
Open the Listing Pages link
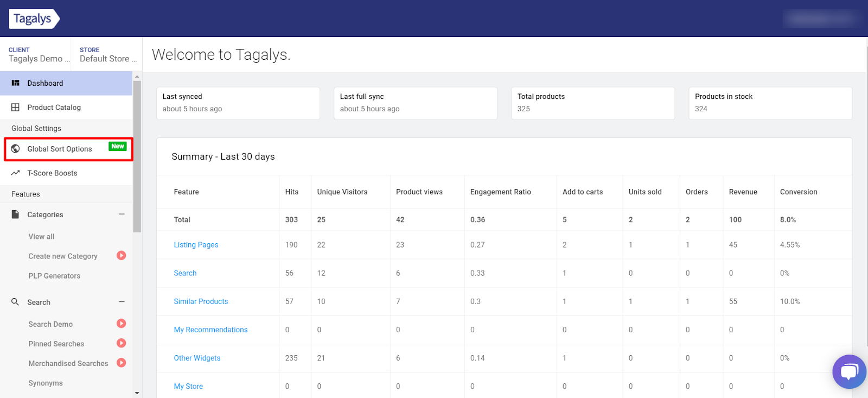196,245
